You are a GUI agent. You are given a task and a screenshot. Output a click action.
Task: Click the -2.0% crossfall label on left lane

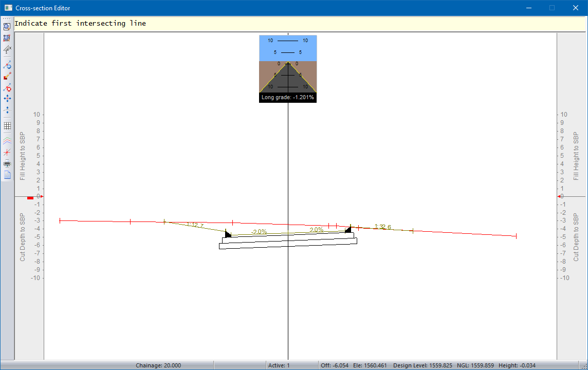click(x=259, y=232)
